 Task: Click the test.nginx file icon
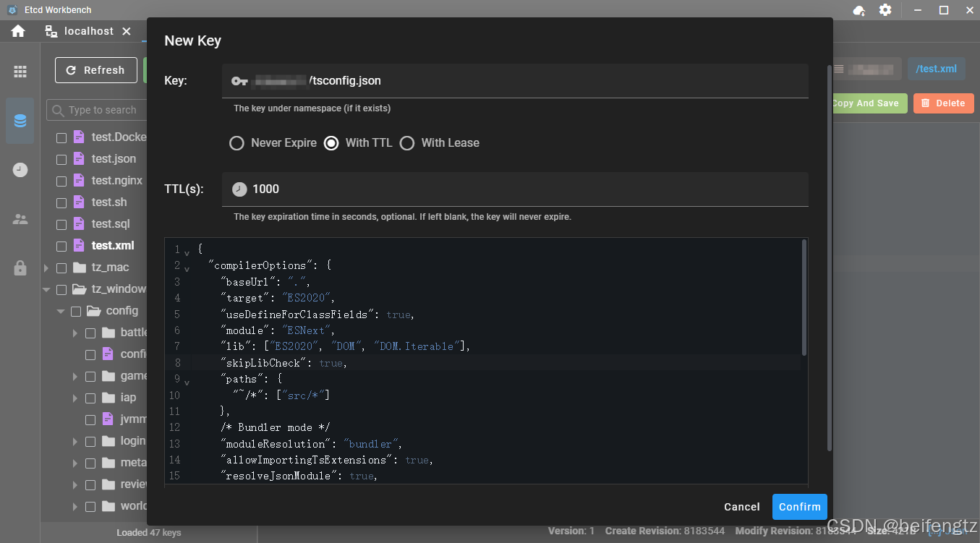point(79,180)
